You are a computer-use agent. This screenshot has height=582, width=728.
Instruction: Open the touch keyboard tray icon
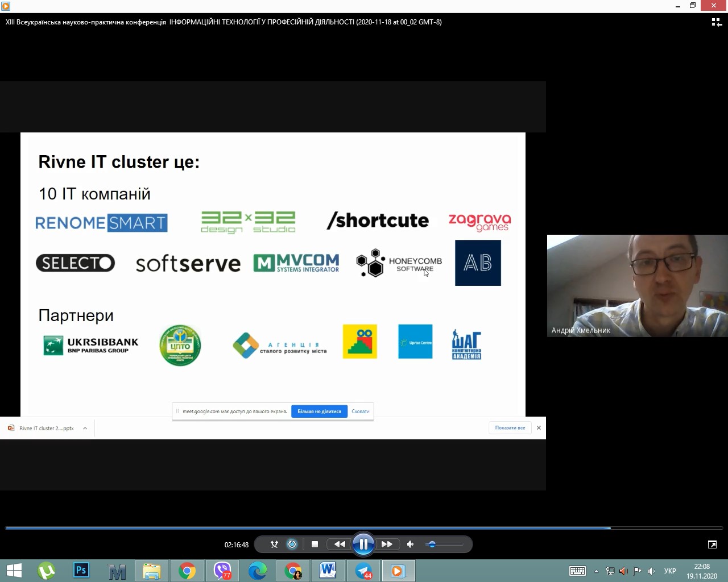(x=578, y=571)
